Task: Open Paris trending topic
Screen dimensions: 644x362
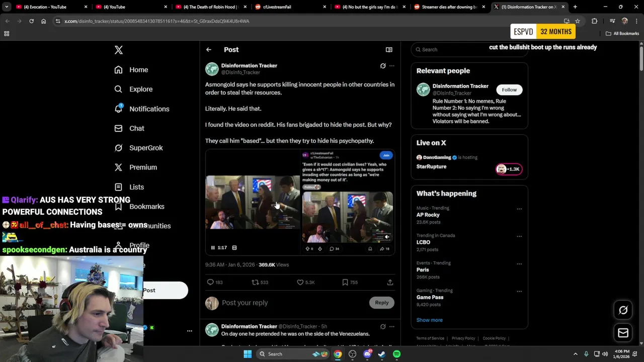Action: [x=423, y=270]
